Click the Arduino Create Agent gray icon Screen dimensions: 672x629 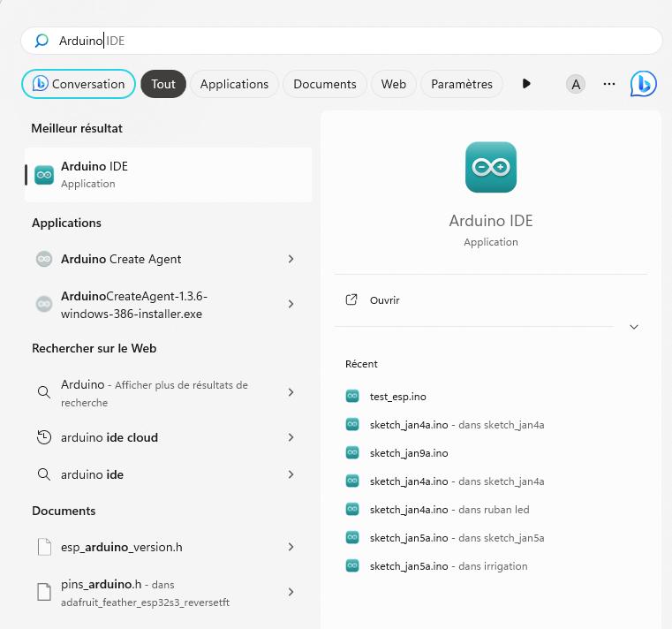click(44, 259)
